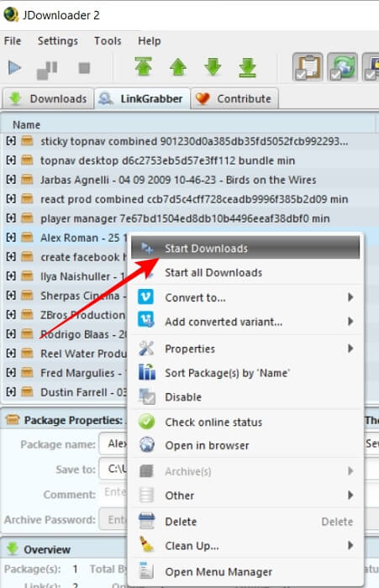Click the Start Downloads play icon in toolbar
Viewport: 379px width, 588px height.
click(14, 68)
